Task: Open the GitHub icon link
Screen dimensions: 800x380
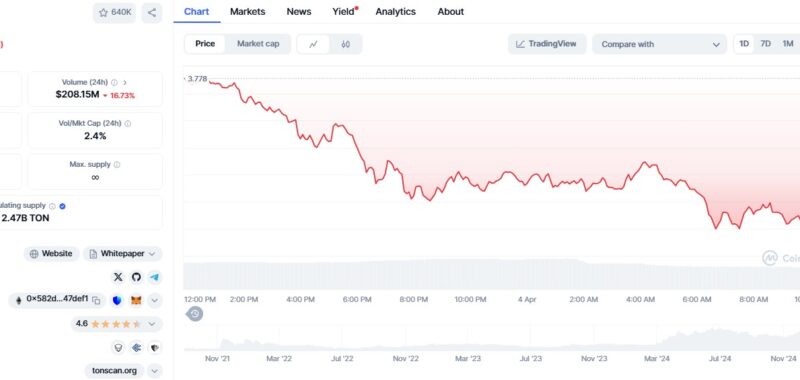Action: [136, 277]
